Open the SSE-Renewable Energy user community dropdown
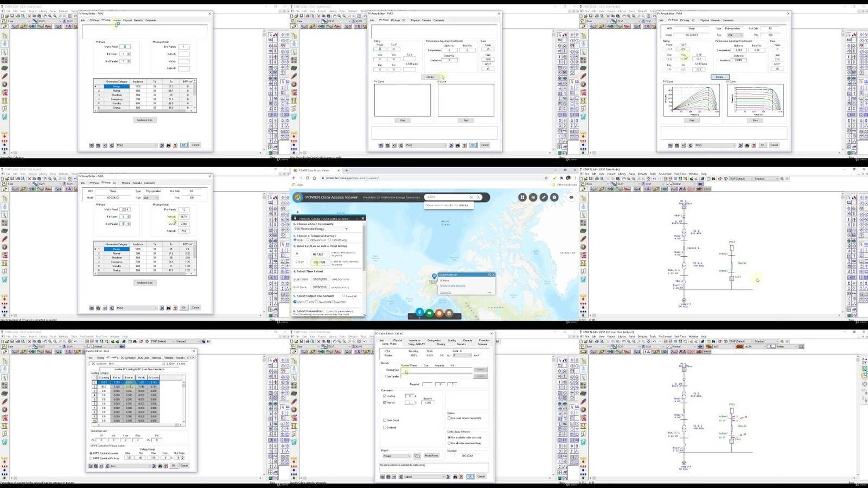Screen dimensions: 868x488 tap(321, 229)
